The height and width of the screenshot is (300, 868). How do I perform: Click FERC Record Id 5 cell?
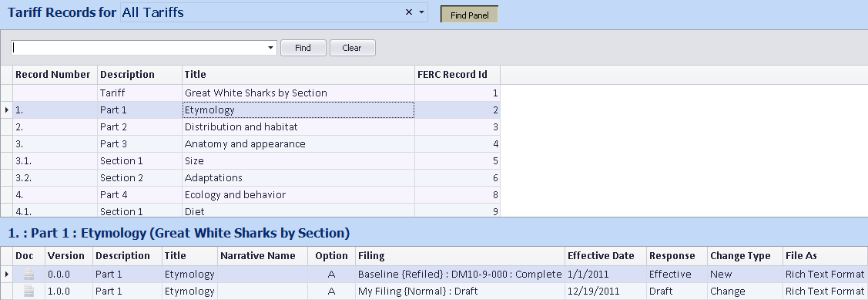click(457, 161)
